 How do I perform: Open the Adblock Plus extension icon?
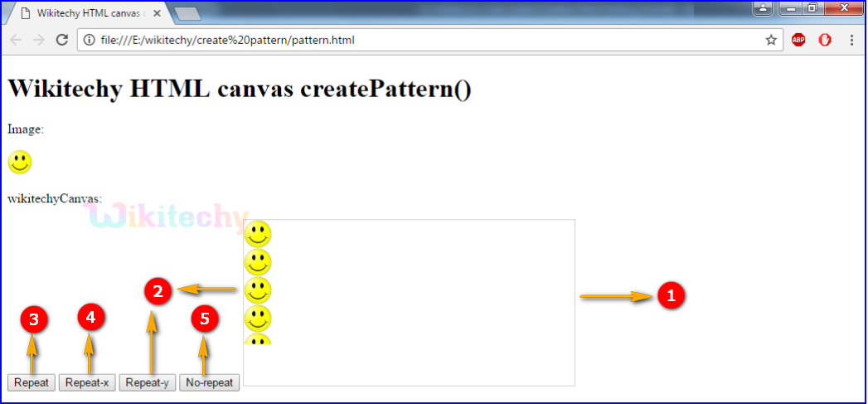(798, 40)
